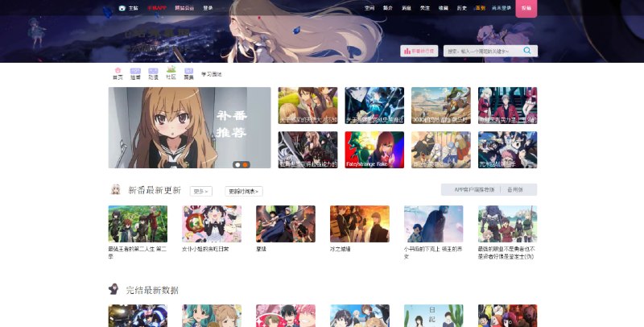Click the 完结最新数据 section heading
The width and height of the screenshot is (644, 327).
pyautogui.click(x=152, y=290)
